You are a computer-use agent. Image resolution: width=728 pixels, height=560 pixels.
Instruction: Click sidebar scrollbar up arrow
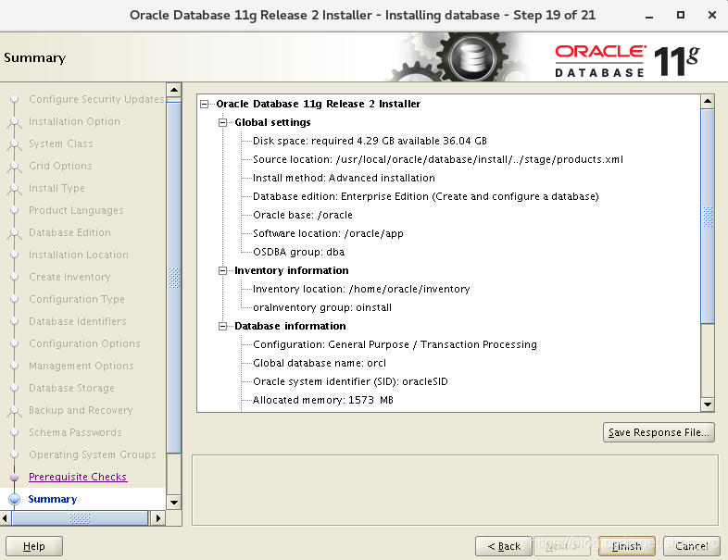[x=174, y=90]
